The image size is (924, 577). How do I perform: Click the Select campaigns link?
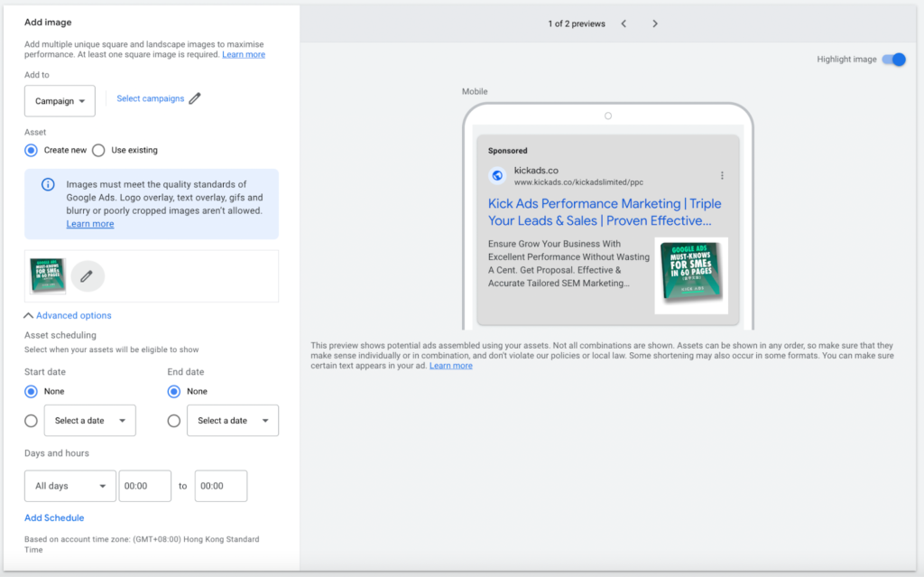151,98
